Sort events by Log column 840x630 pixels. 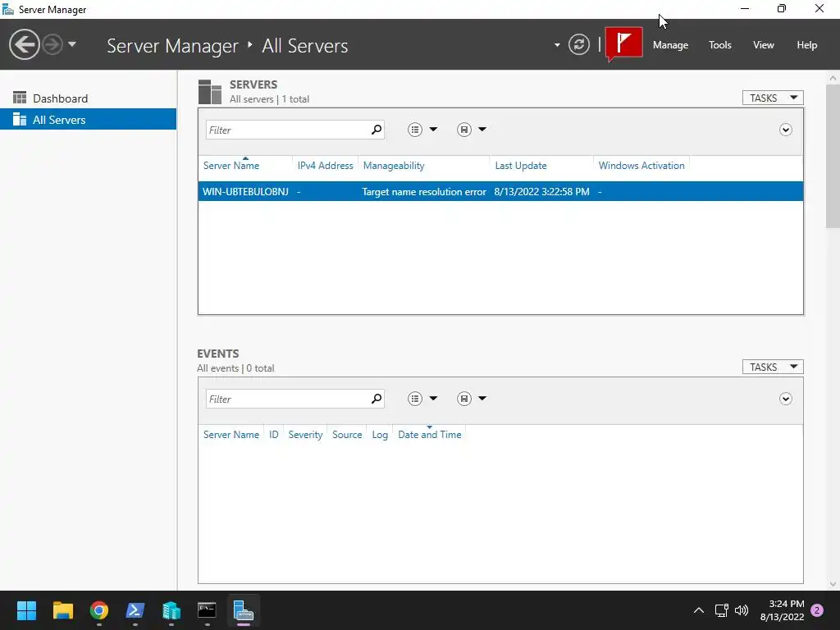[x=380, y=435]
